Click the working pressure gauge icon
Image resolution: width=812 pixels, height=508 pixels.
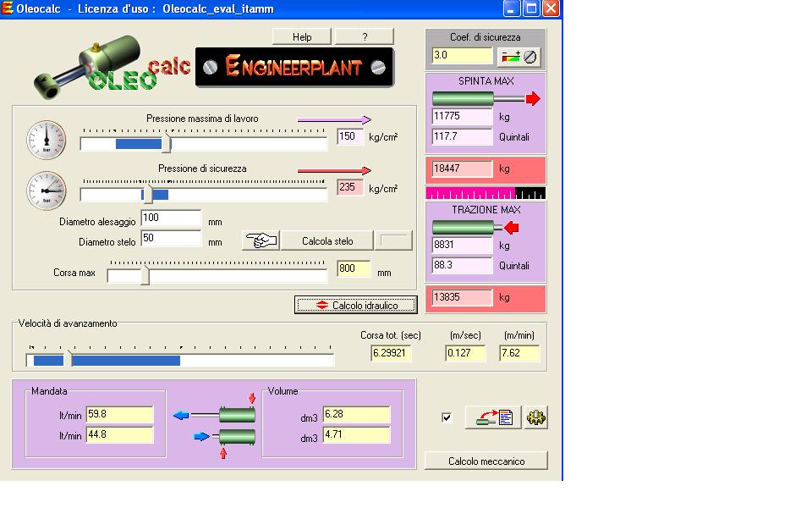[x=46, y=137]
